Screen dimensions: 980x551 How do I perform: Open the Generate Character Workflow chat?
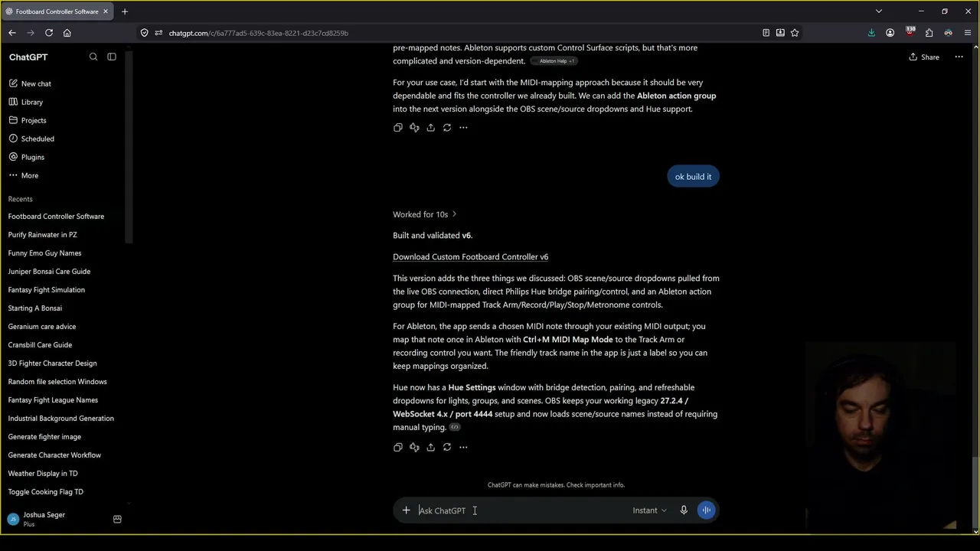pos(54,455)
